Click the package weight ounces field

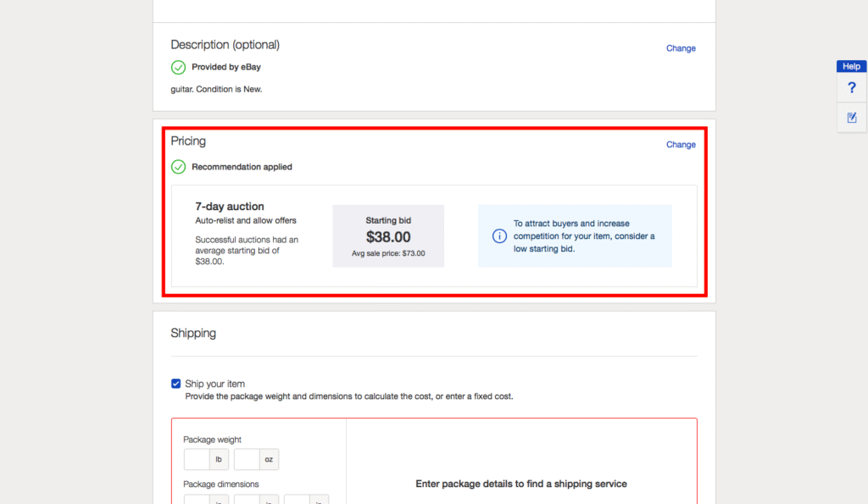point(246,459)
